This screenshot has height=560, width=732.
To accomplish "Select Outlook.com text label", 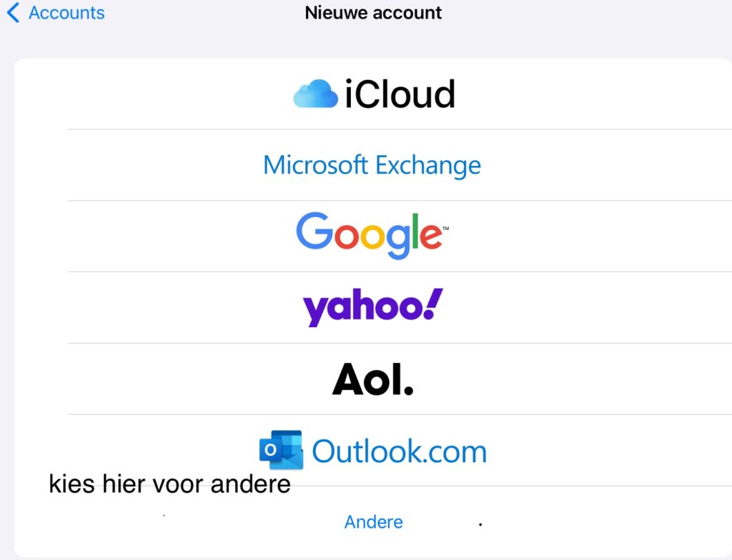I will click(399, 451).
